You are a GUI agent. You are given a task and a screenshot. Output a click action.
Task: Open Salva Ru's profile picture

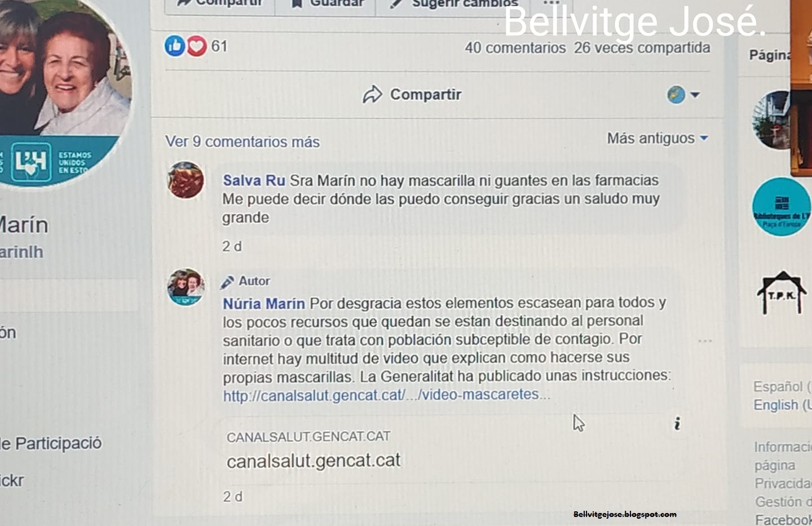click(186, 180)
